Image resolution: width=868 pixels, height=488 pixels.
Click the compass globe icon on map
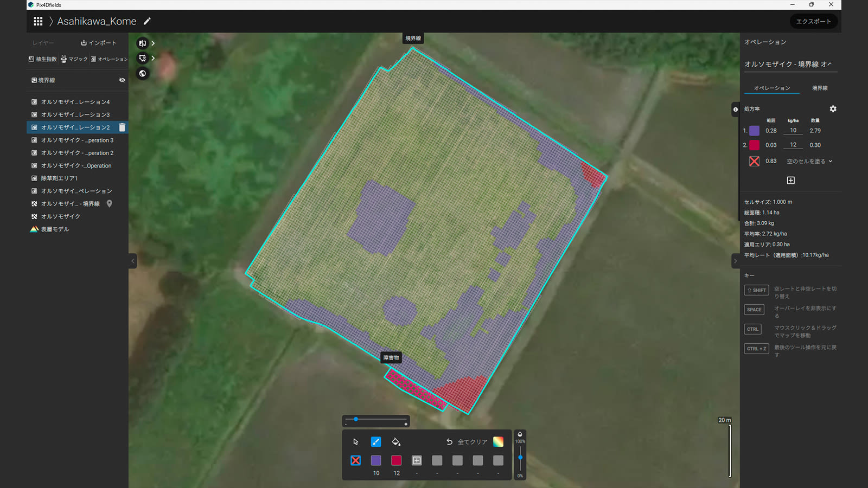142,73
